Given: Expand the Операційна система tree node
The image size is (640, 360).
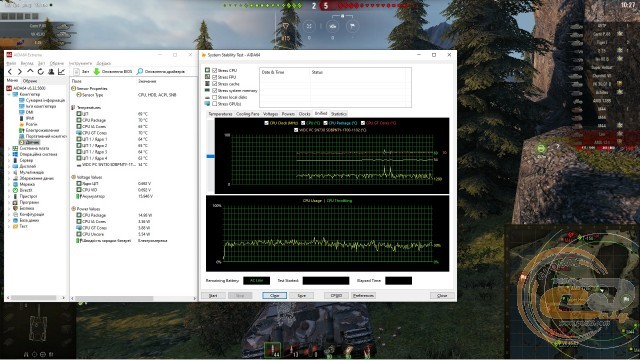Looking at the screenshot, I should (9, 154).
